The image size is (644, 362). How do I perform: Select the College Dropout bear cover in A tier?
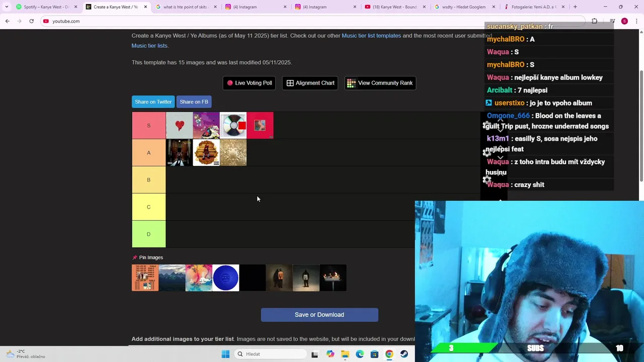click(206, 152)
